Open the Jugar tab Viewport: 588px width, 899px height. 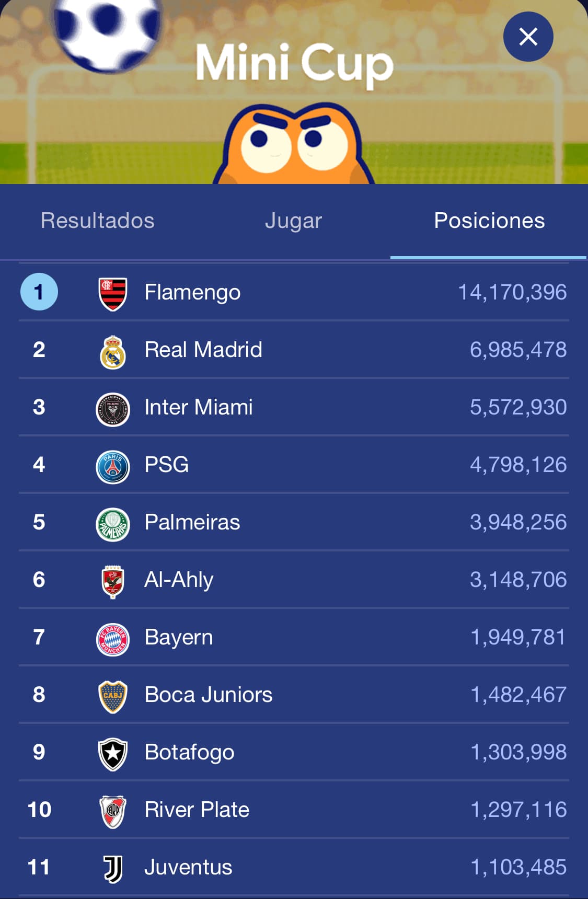(293, 221)
